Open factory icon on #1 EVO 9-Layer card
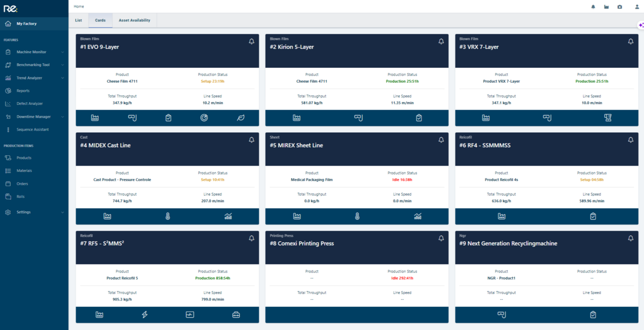Screen dimensions: 644x330 pos(95,118)
